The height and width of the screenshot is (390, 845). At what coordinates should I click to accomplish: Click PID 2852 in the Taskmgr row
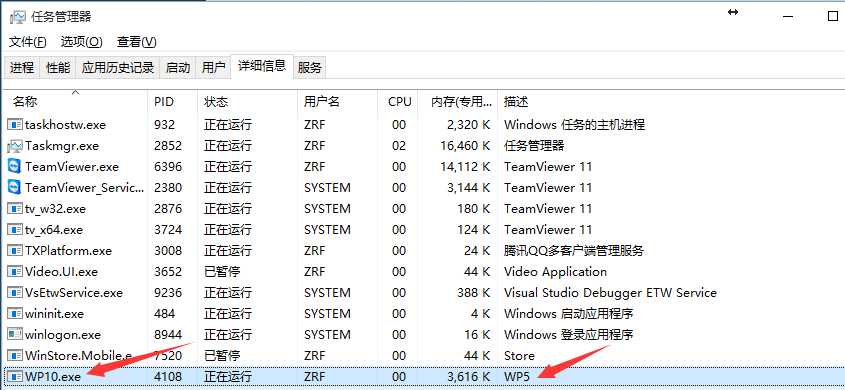[168, 146]
